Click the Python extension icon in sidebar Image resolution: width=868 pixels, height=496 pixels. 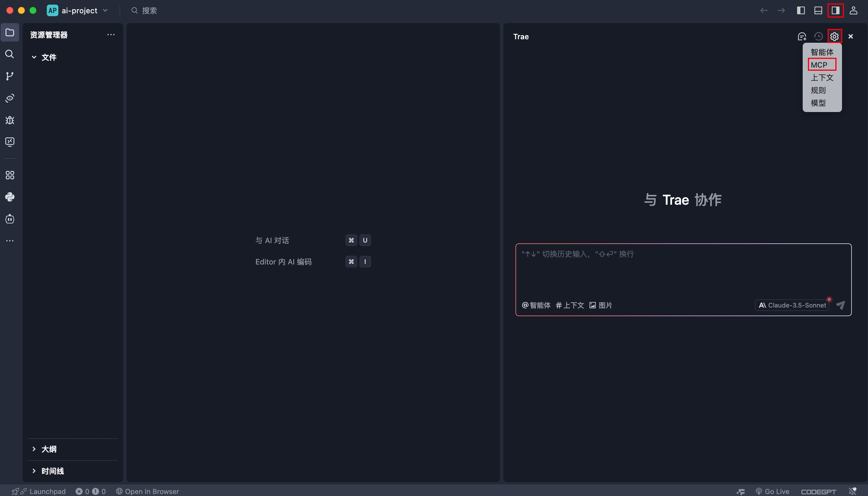point(10,197)
